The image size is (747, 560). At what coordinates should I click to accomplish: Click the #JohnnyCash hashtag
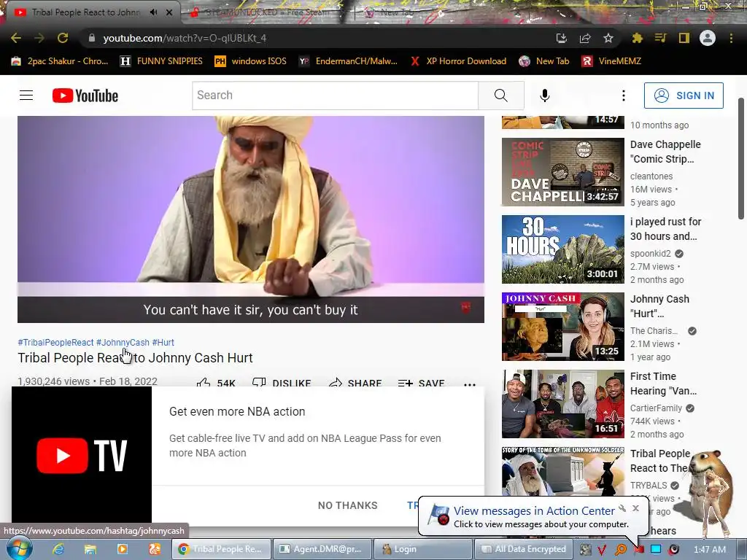123,343
